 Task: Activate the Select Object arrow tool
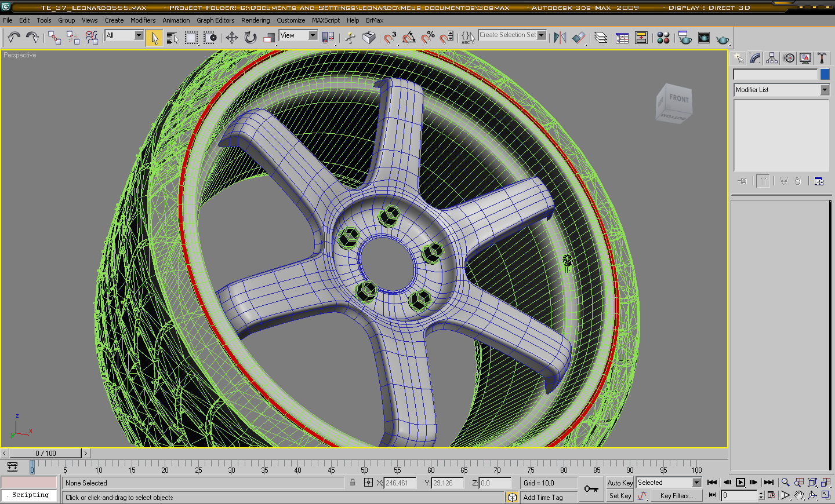pos(154,38)
